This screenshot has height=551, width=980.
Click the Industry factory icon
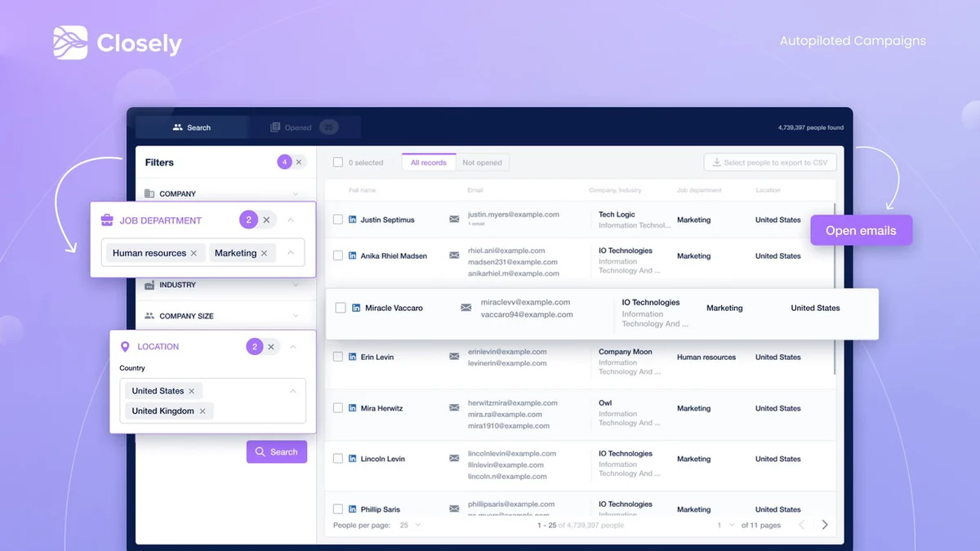(x=149, y=285)
